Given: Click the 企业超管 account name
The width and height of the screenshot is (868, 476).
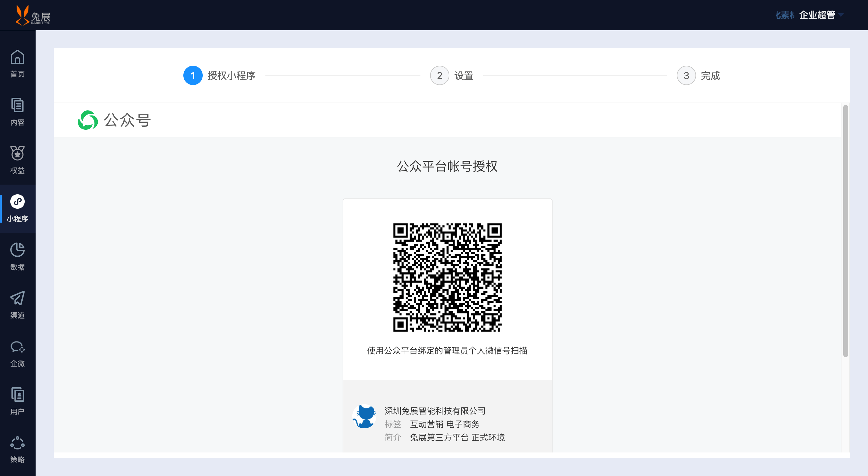Looking at the screenshot, I should [817, 15].
